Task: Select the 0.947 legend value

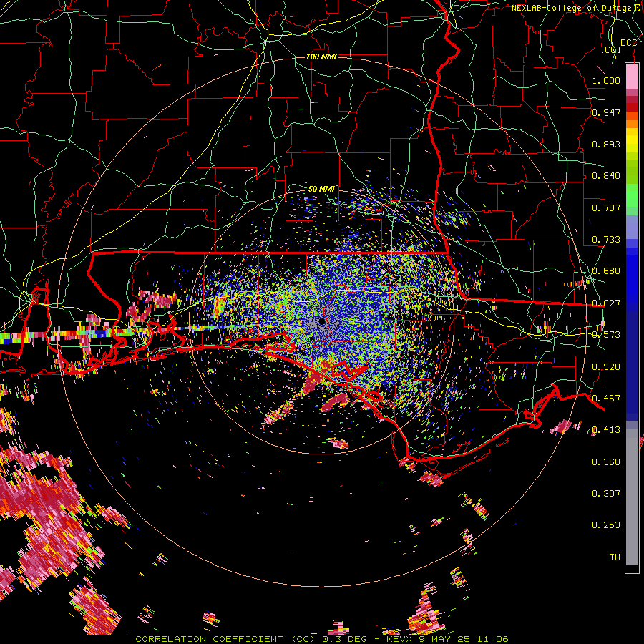Action: pos(606,112)
